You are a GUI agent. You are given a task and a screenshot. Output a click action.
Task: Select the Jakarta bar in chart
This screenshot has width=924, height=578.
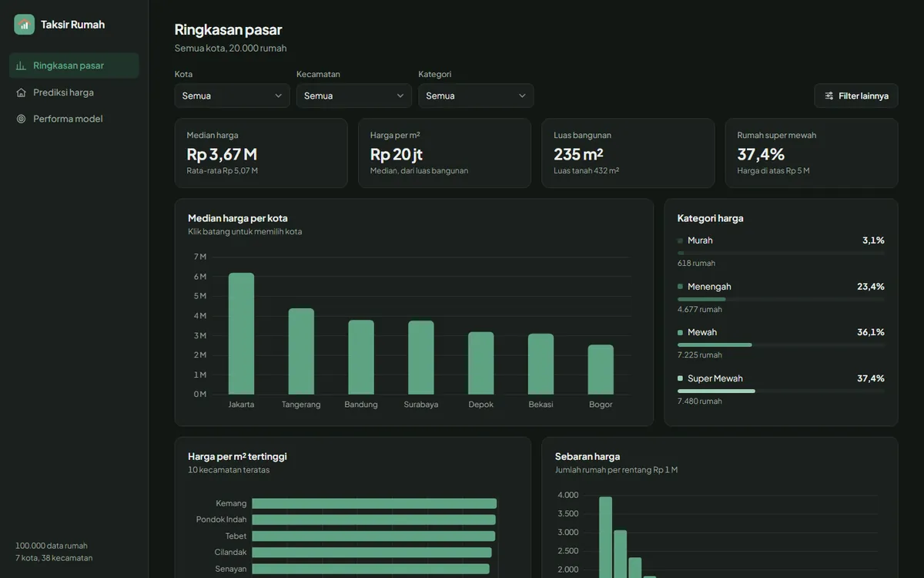(241, 334)
